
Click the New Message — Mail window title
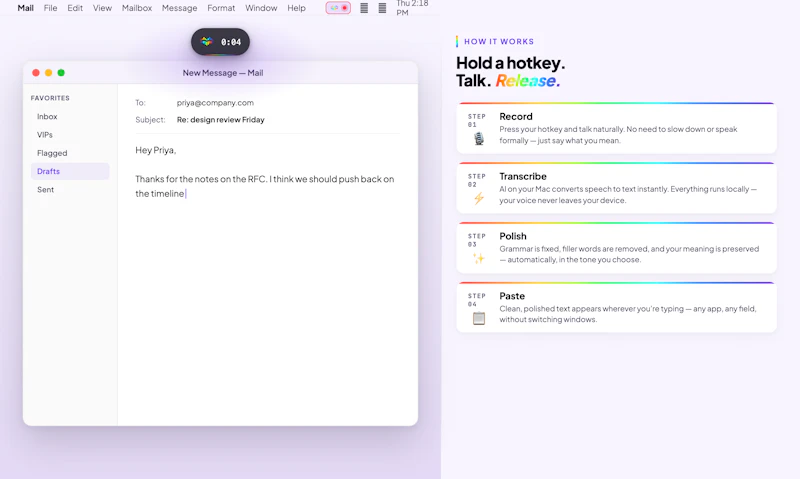(223, 73)
